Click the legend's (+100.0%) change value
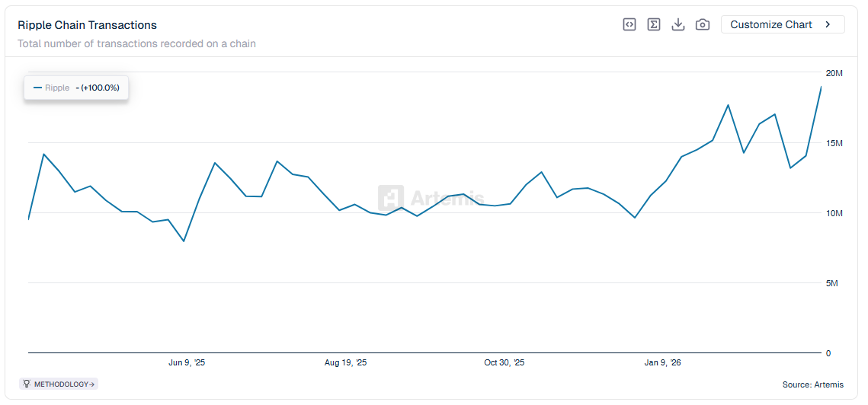Viewport: 868px width, 405px height. [x=100, y=88]
